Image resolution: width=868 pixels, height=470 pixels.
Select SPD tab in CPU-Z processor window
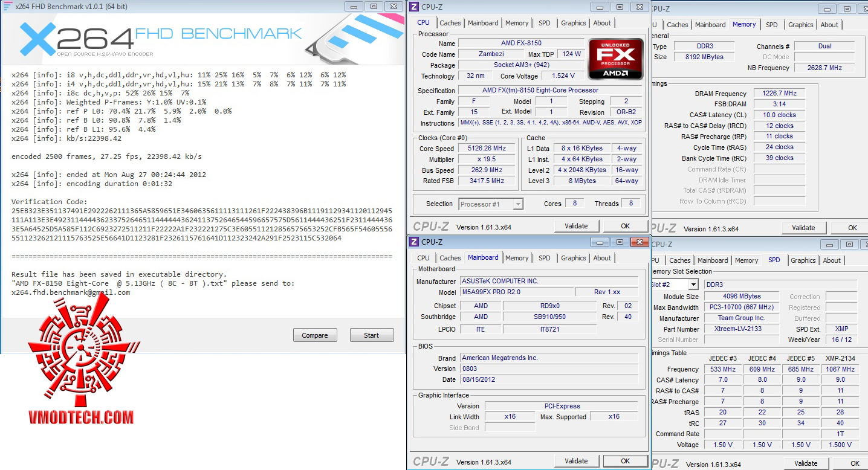[x=545, y=23]
